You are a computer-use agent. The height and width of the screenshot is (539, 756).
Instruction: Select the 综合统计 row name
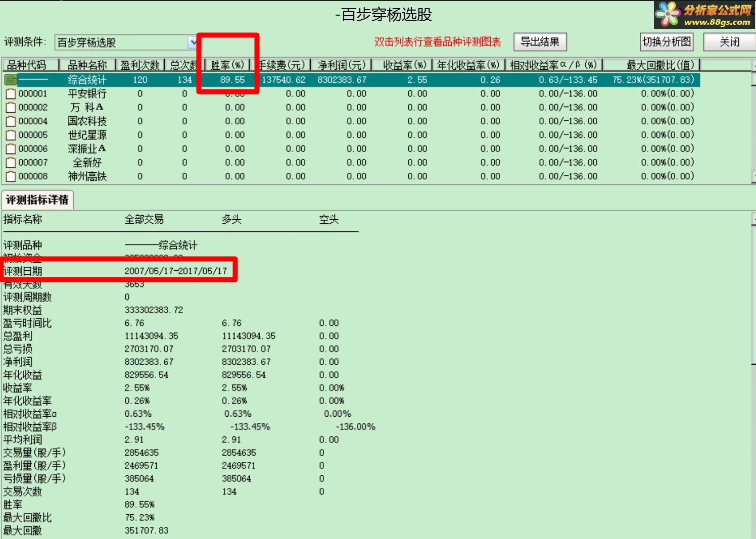(x=87, y=80)
